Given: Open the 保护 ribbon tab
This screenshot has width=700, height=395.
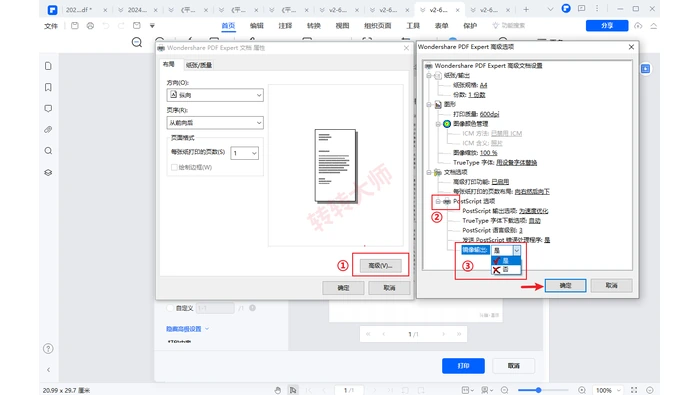Looking at the screenshot, I should (x=470, y=26).
